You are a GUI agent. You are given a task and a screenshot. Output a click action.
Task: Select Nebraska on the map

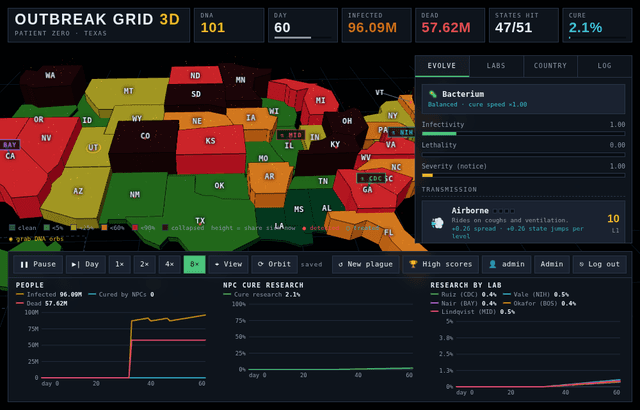pos(197,121)
